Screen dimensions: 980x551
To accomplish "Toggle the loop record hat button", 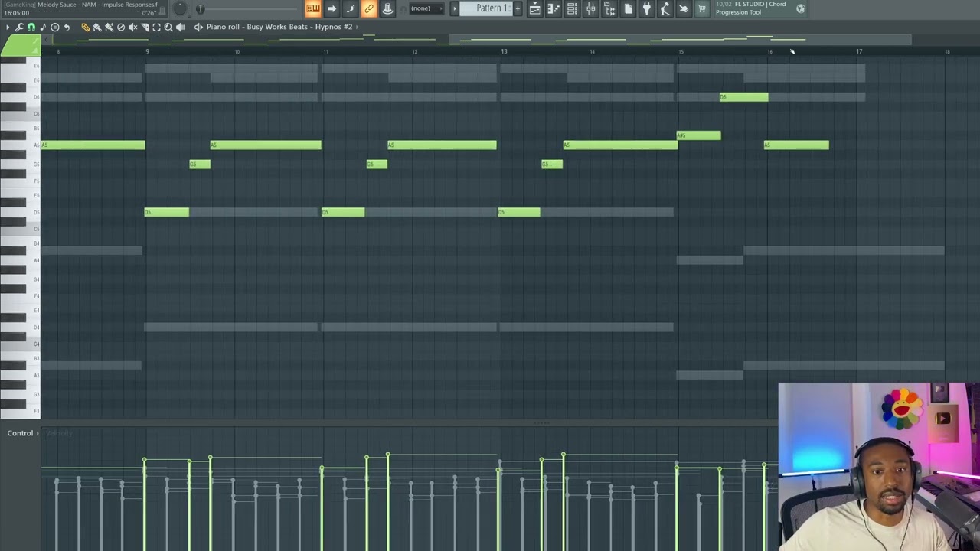I will point(387,8).
